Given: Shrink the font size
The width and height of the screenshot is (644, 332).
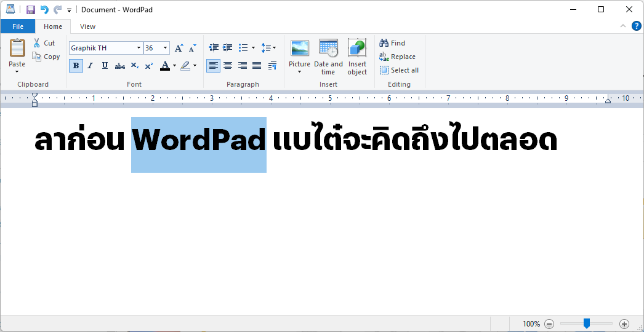Looking at the screenshot, I should click(x=192, y=48).
